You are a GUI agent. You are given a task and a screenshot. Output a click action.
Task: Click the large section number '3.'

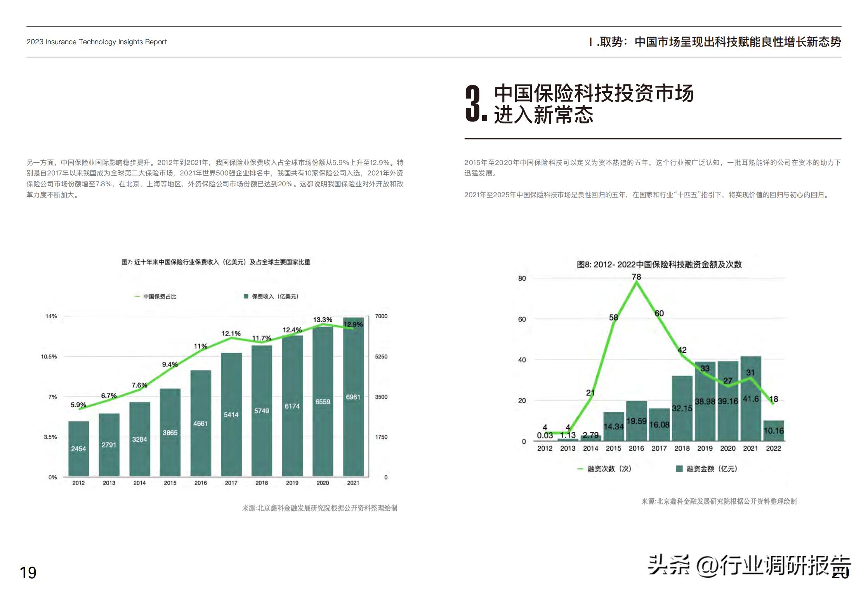[x=476, y=104]
